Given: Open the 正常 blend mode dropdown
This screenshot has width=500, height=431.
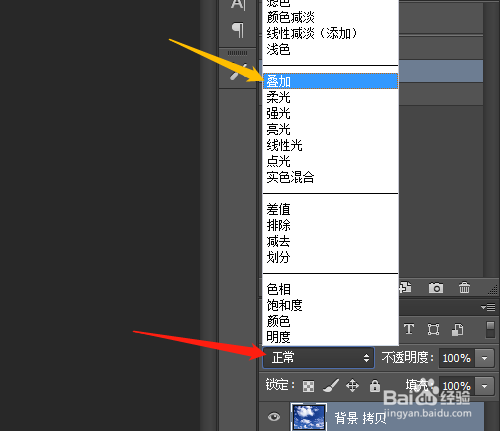Looking at the screenshot, I should [319, 358].
